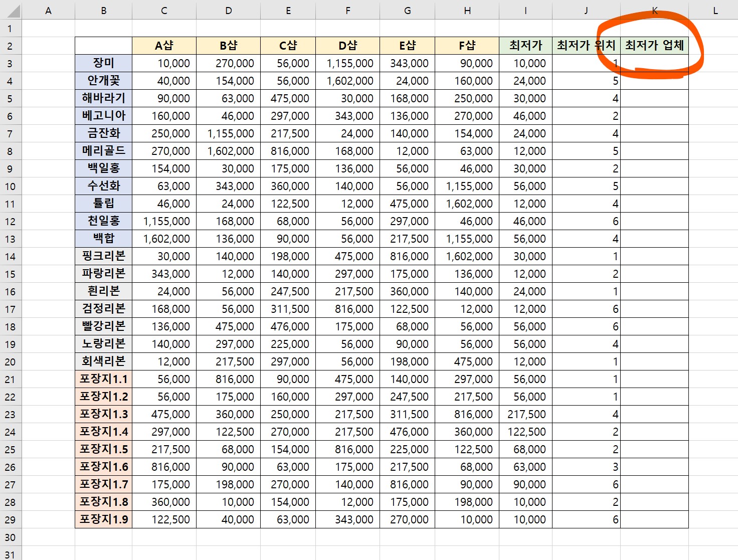Select empty 최저가 업체 cell for 안개꽃
738x560 pixels.
click(x=654, y=81)
